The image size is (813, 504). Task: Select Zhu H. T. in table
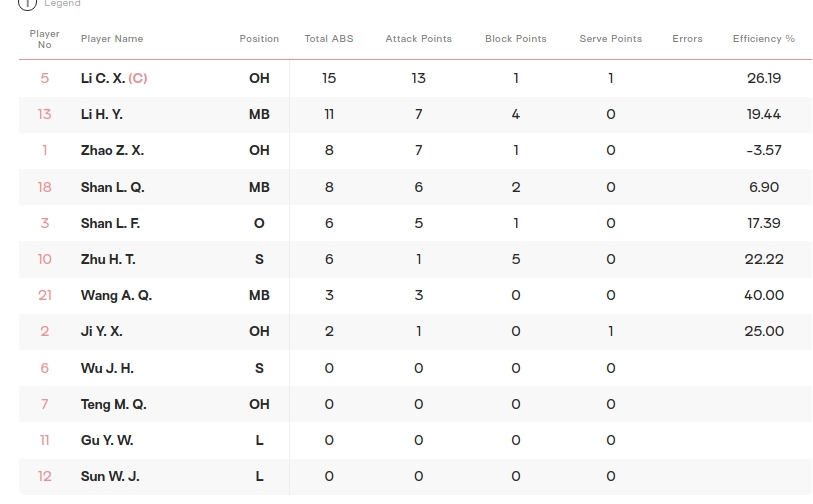[x=108, y=259]
